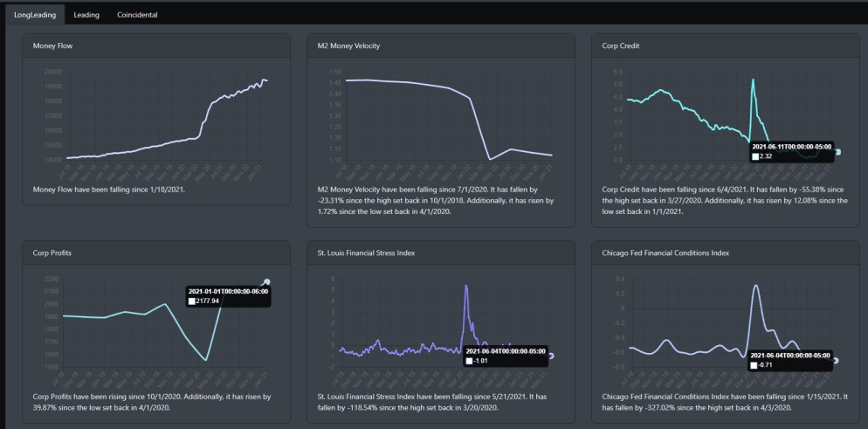This screenshot has height=429, width=868.
Task: Click the St. Louis Stress Index end data point
Action: [x=551, y=356]
